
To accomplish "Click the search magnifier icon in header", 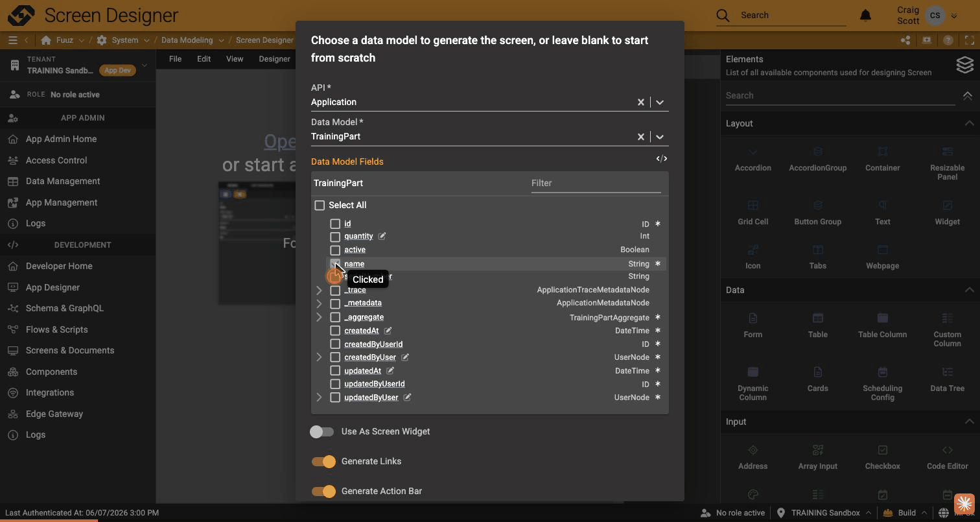I will (x=723, y=15).
